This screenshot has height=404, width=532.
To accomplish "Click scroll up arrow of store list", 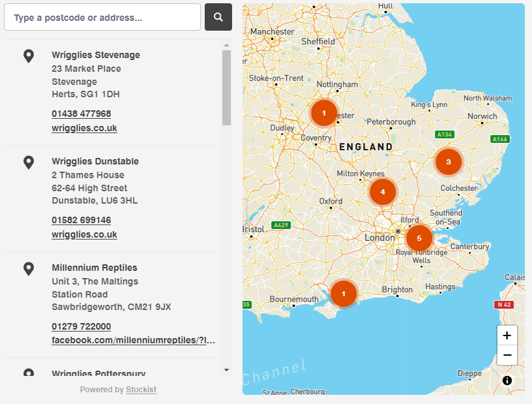I will click(226, 45).
